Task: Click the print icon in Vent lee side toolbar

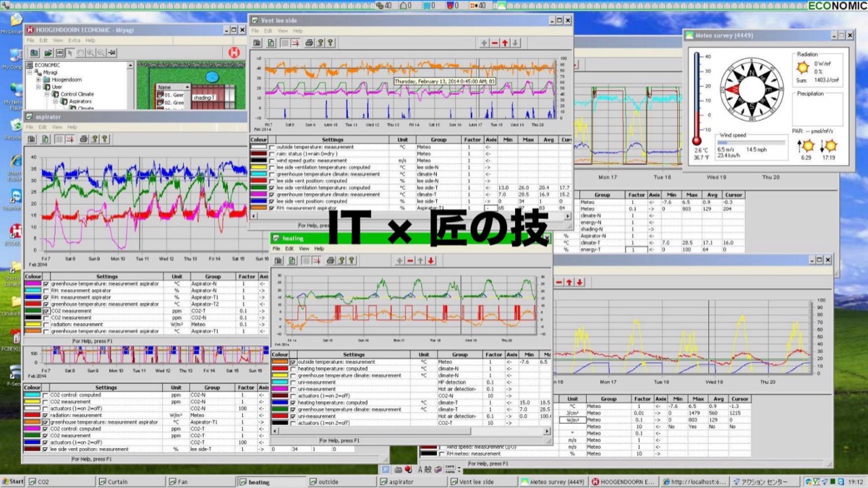Action: click(309, 43)
